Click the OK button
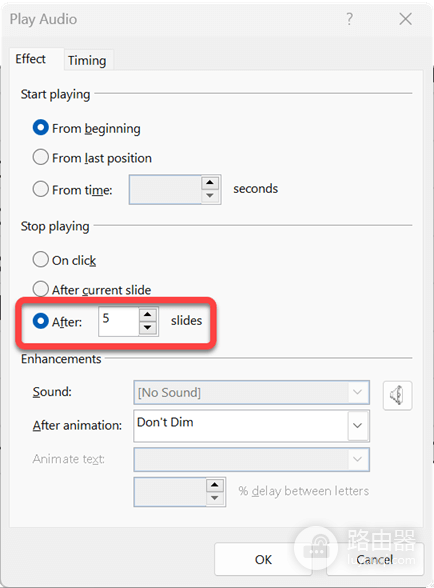 point(263,560)
